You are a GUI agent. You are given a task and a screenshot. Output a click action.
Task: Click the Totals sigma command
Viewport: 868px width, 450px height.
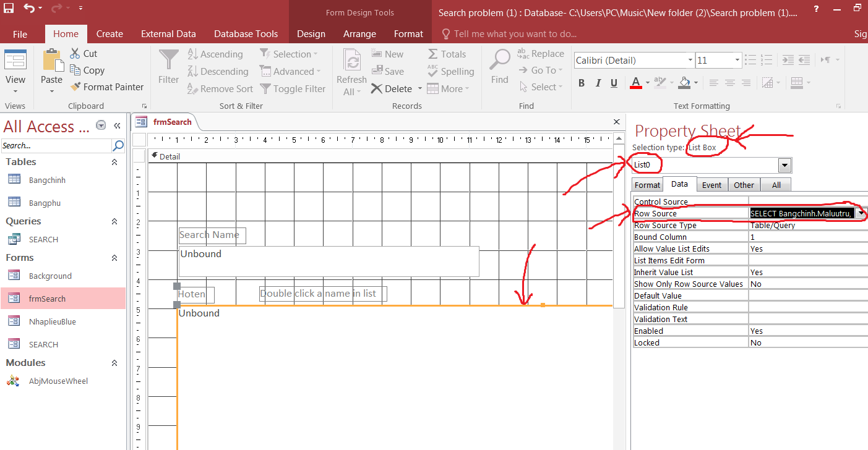click(x=447, y=54)
